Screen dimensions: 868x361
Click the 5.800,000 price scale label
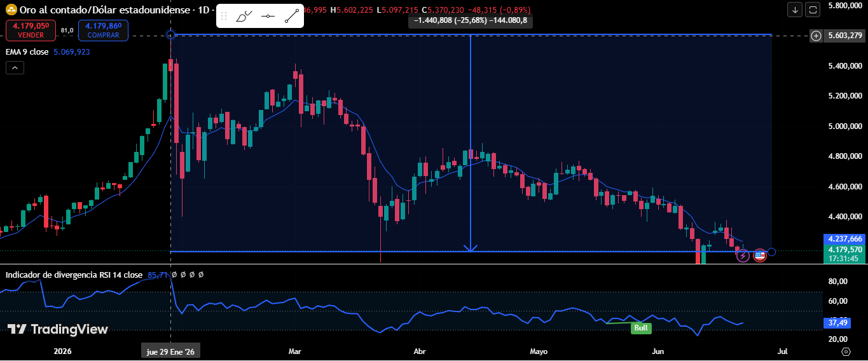coord(844,5)
